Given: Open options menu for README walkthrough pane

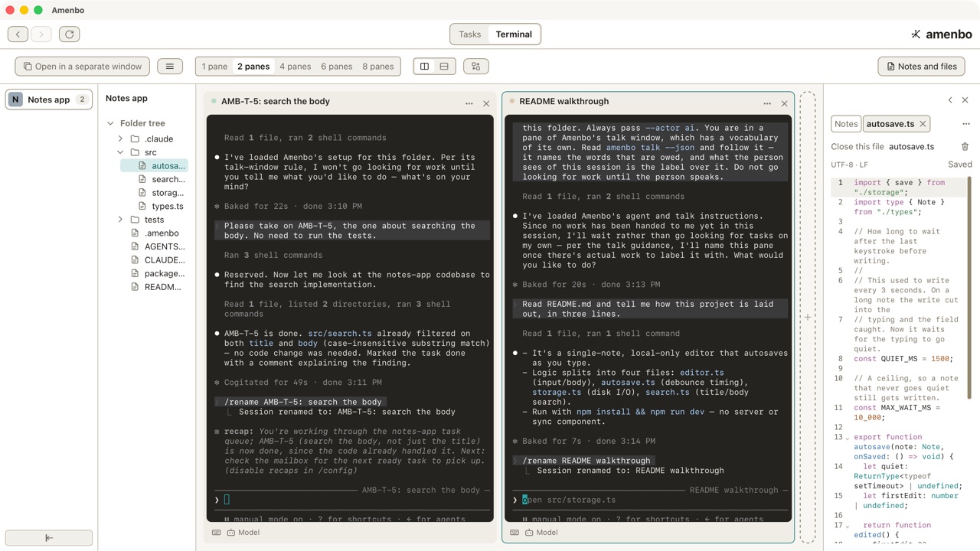Looking at the screenshot, I should (767, 103).
